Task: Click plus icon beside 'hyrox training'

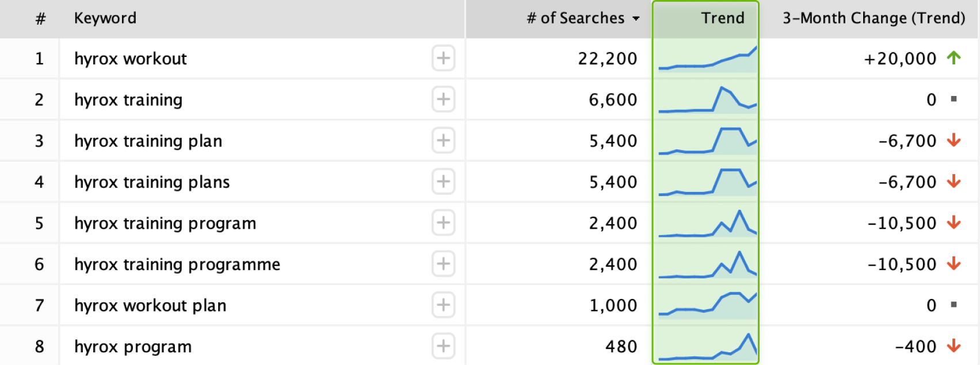Action: [443, 99]
